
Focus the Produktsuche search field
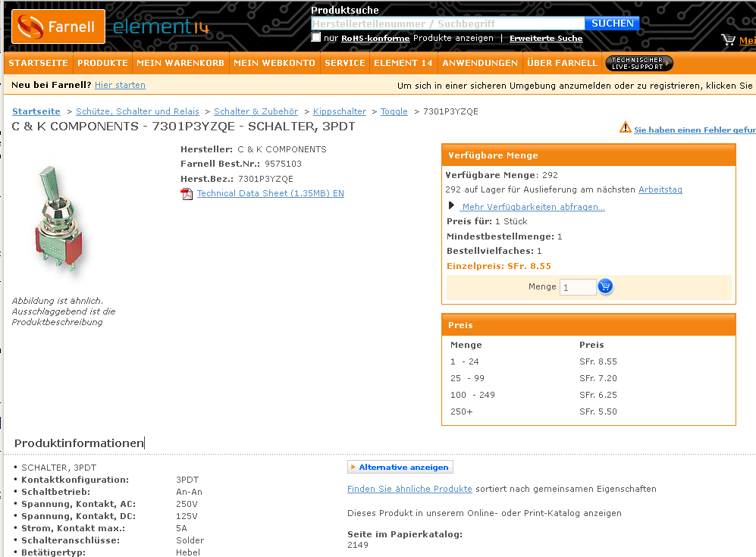(x=448, y=23)
